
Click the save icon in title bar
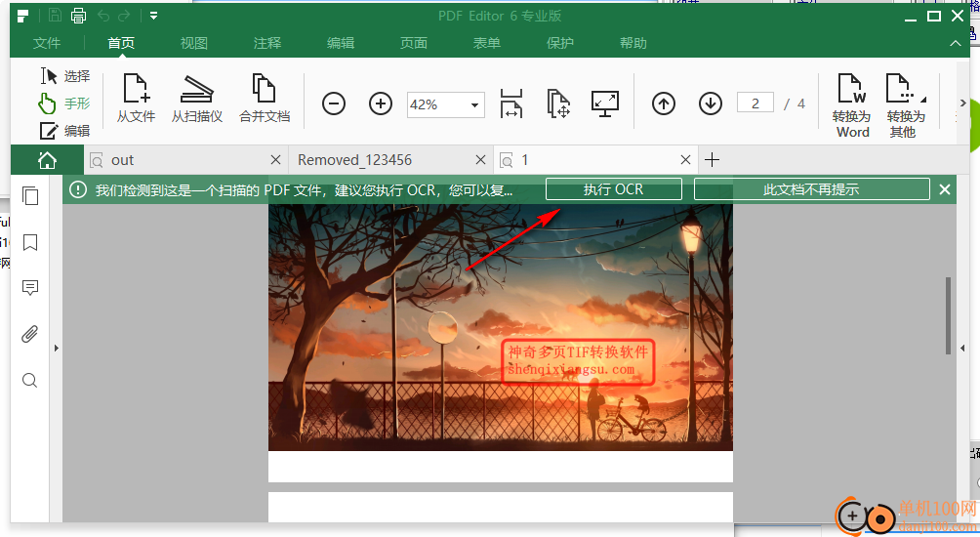click(55, 16)
